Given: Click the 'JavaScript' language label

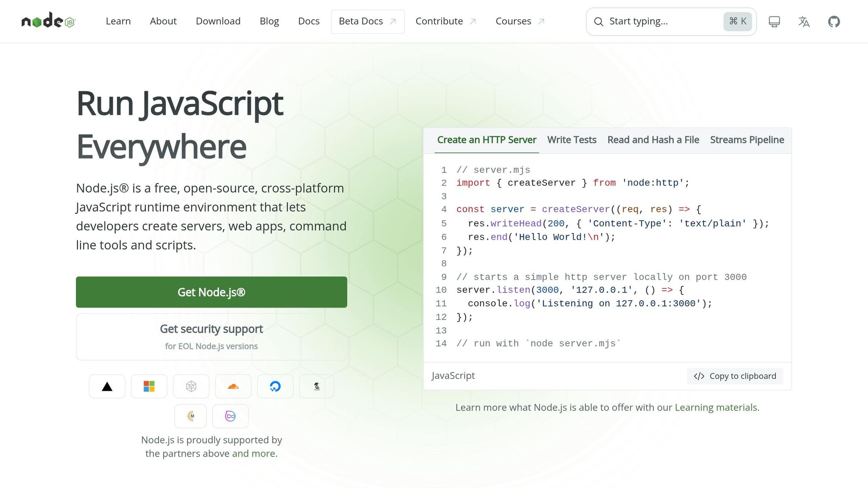Looking at the screenshot, I should click(x=453, y=376).
